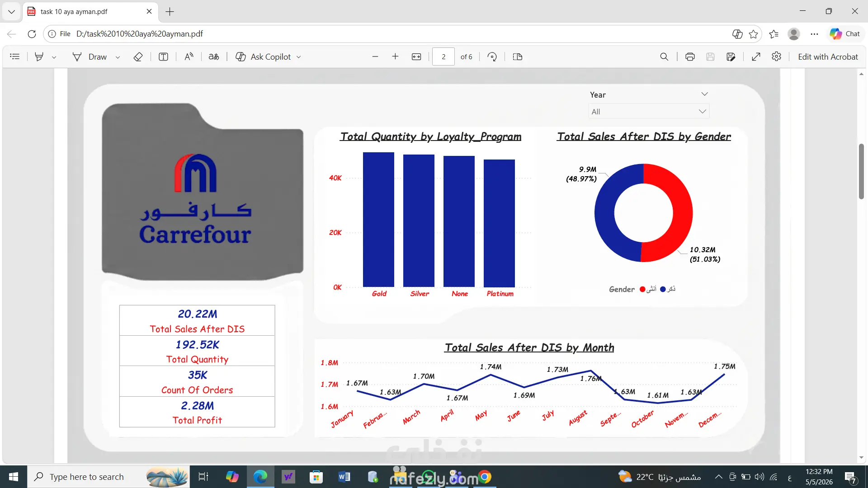The image size is (868, 488).
Task: Expand Ask Copilot options arrow
Action: pyautogui.click(x=298, y=57)
